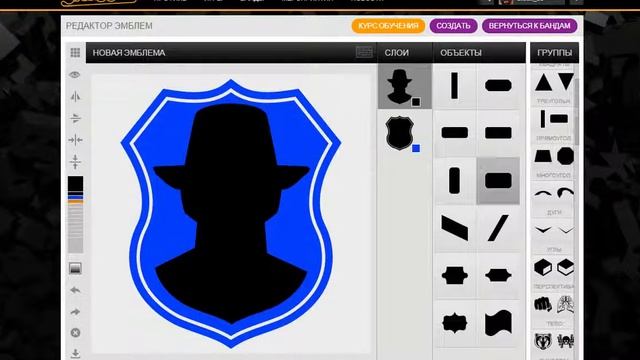Open the fist body group

[543, 304]
